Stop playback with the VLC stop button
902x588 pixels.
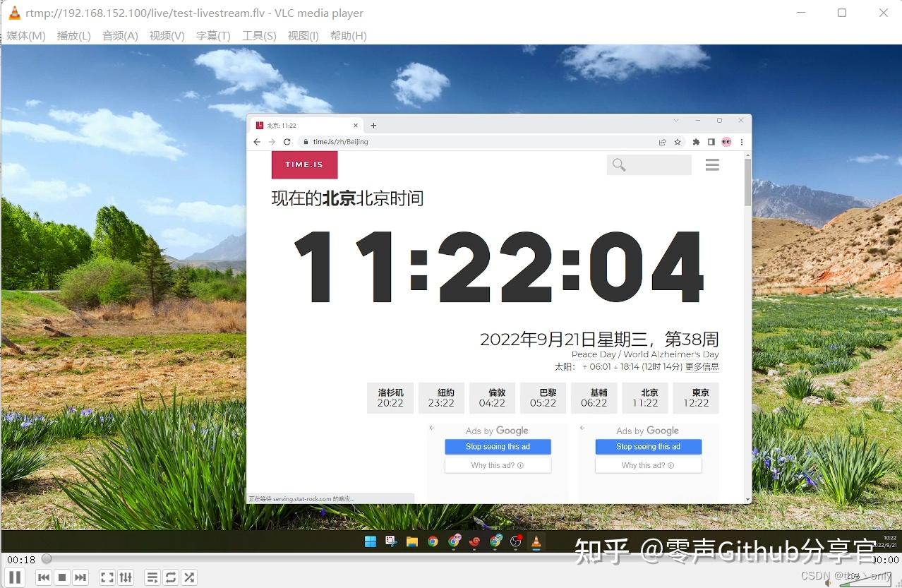(x=62, y=577)
